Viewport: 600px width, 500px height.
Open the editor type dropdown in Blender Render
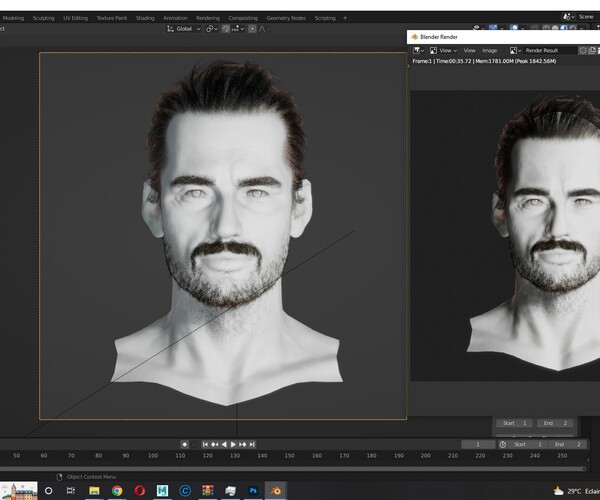419,50
